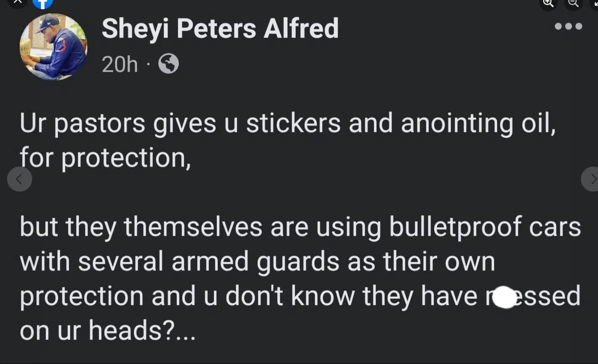Image resolution: width=598 pixels, height=364 pixels.
Task: Zoom out with the magnifier minus icon
Action: coord(573,3)
